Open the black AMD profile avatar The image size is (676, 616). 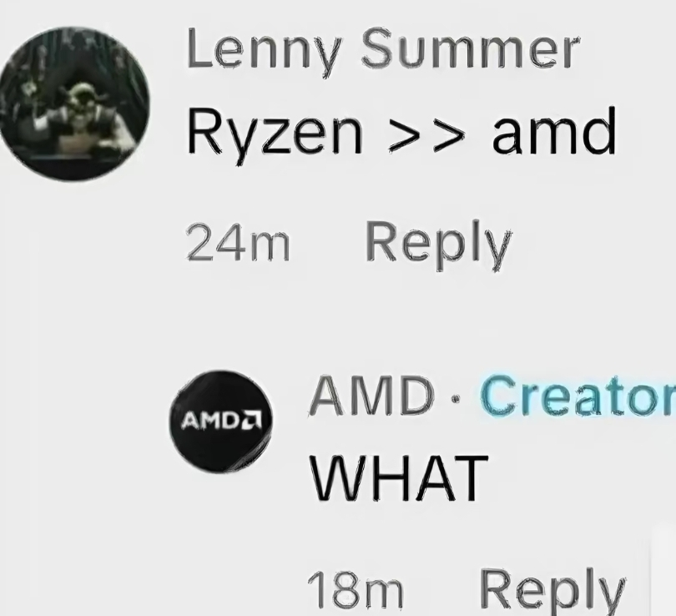(x=220, y=422)
